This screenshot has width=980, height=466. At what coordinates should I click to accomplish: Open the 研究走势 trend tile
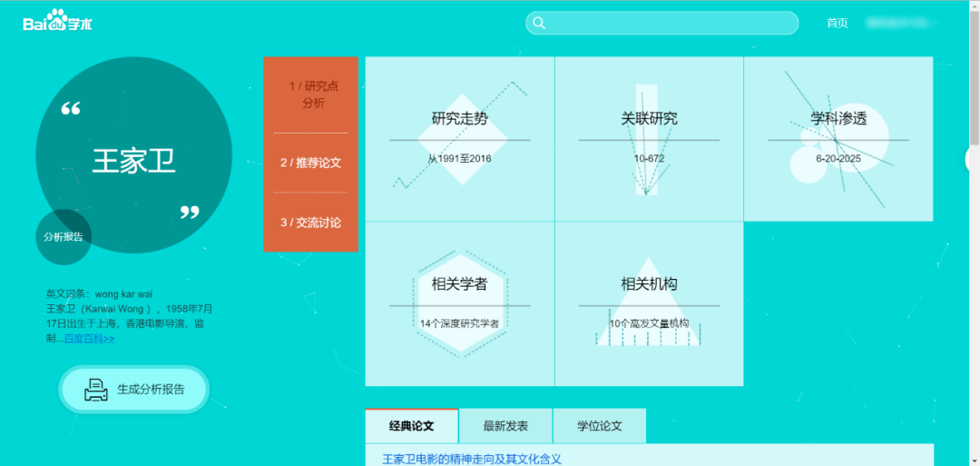(459, 139)
